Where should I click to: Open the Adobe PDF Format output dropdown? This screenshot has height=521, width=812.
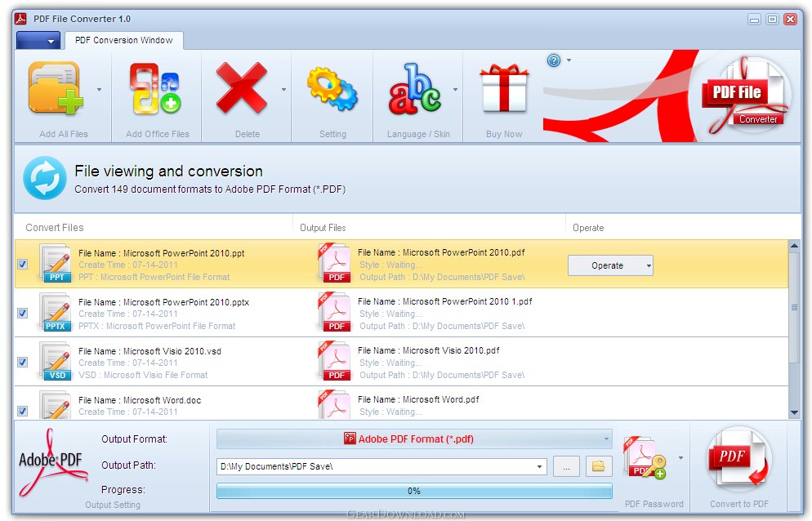click(x=414, y=439)
